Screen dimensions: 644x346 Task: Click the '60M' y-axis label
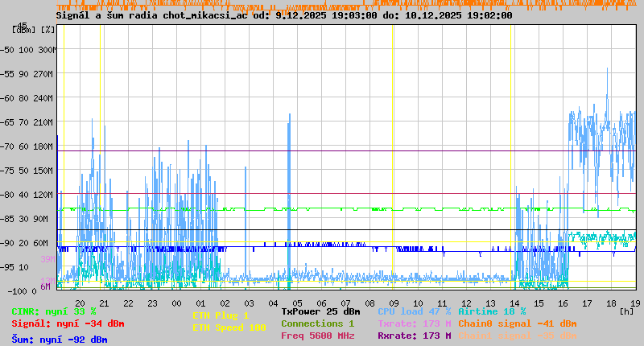coord(40,243)
